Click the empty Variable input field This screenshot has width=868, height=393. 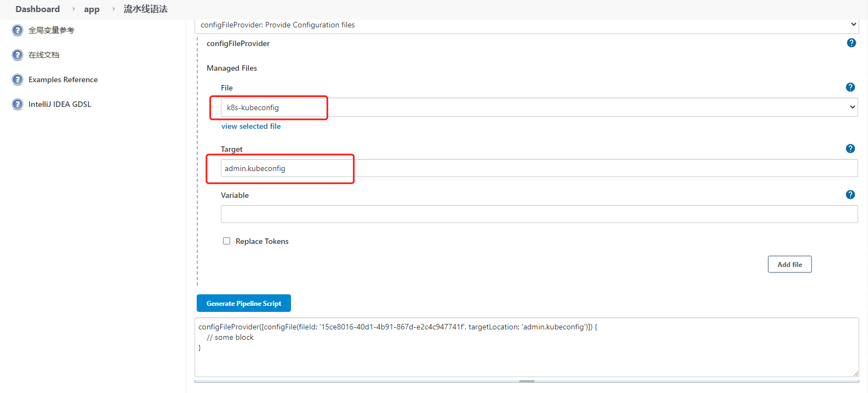(x=539, y=214)
